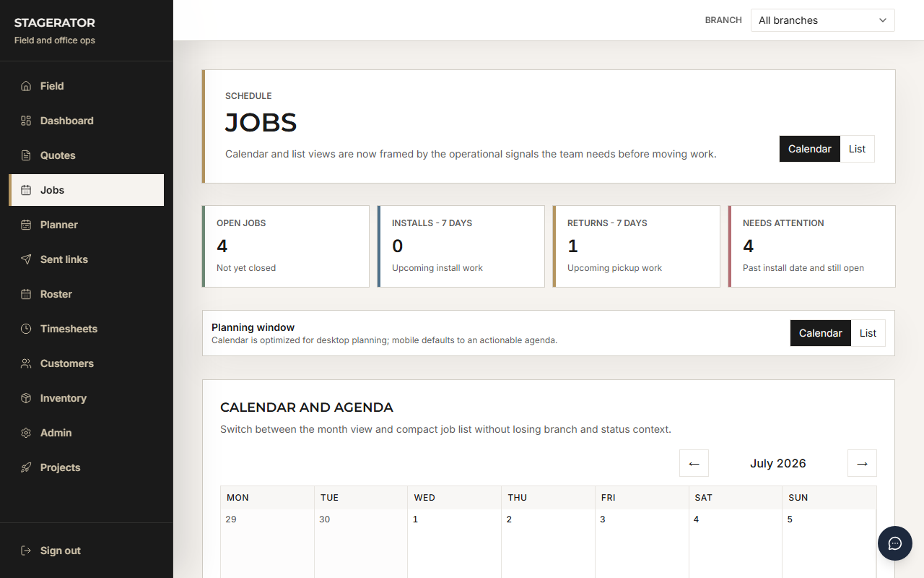
Task: Select Calendar view in the Jobs header
Action: tap(809, 149)
